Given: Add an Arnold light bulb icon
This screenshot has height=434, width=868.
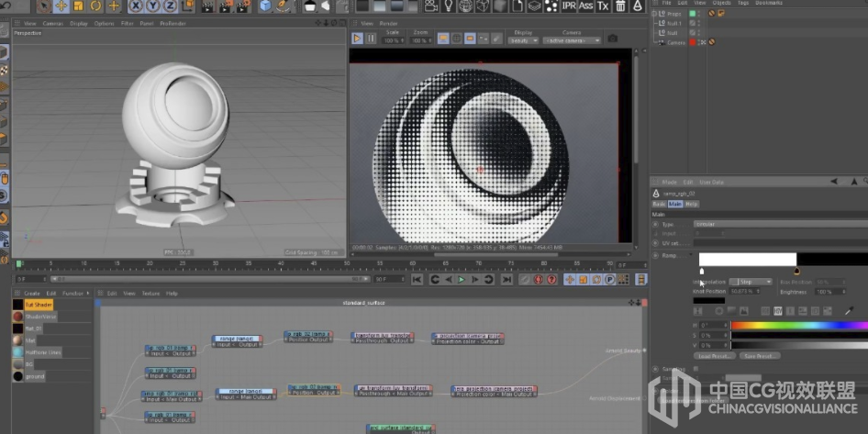Looking at the screenshot, I should (x=448, y=6).
